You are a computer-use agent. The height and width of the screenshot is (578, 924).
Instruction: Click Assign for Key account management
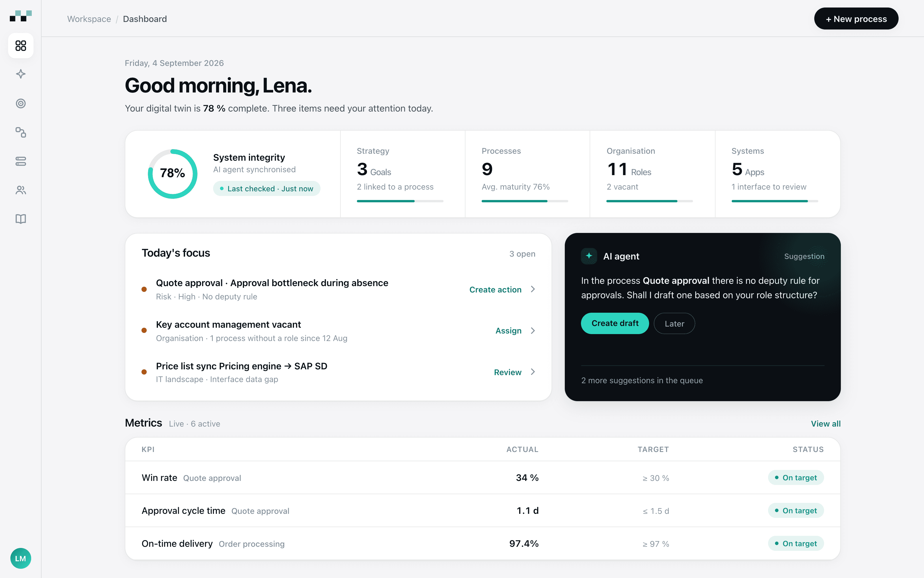coord(508,331)
